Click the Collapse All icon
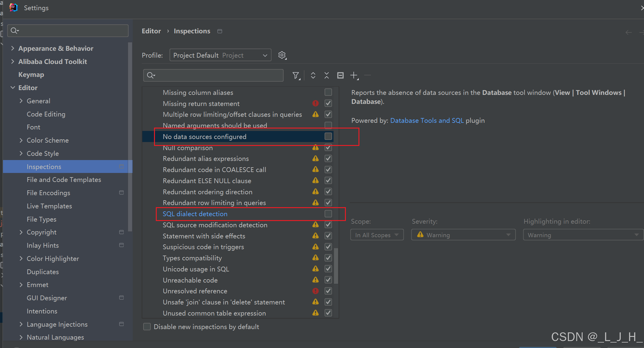 click(x=327, y=75)
